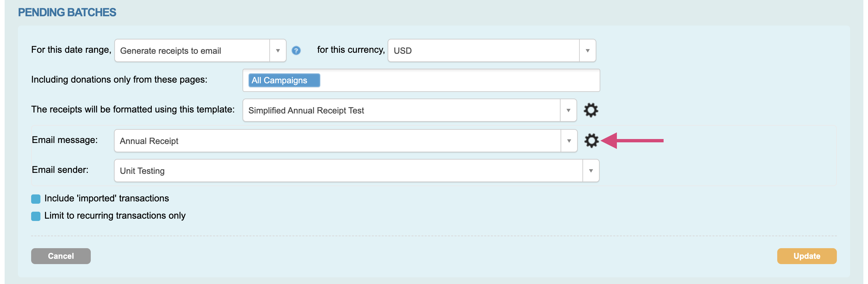Click the Email sender dropdown arrow
This screenshot has height=284, width=868.
point(591,171)
